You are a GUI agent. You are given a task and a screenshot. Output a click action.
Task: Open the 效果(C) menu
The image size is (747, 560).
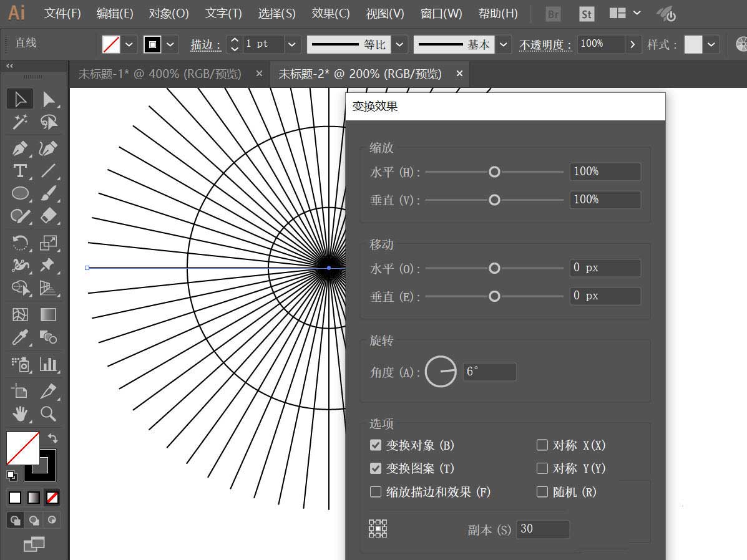pyautogui.click(x=331, y=13)
